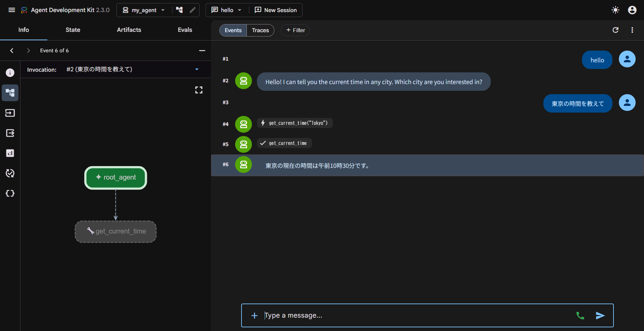This screenshot has width=644, height=331.
Task: Start a voice call with phone icon
Action: point(580,316)
